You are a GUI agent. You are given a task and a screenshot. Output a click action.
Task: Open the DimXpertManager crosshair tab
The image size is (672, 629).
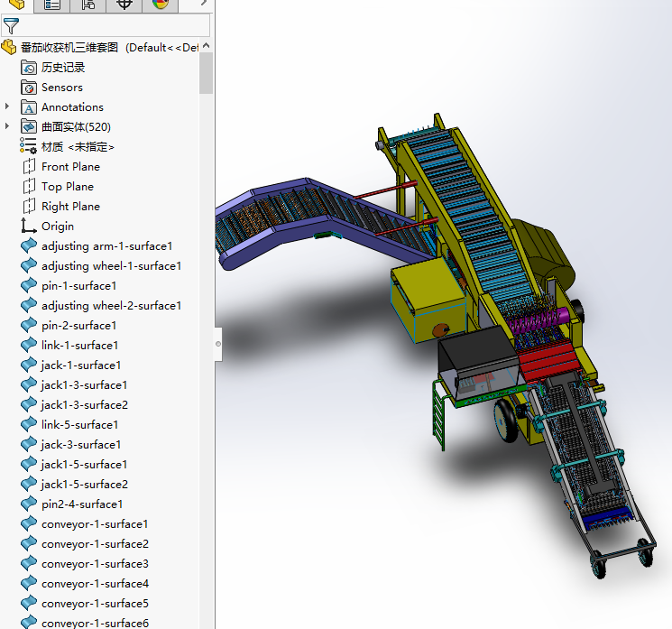[124, 5]
